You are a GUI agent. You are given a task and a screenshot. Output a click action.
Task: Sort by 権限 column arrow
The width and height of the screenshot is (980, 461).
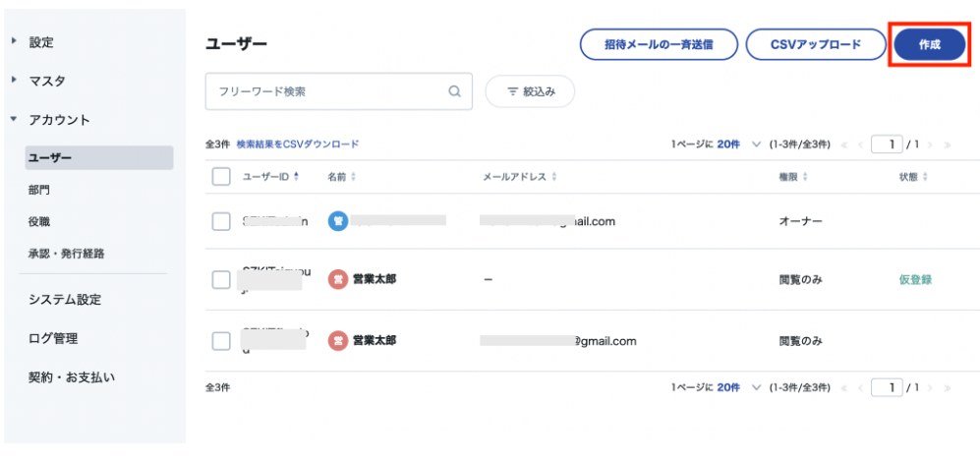[x=805, y=177]
